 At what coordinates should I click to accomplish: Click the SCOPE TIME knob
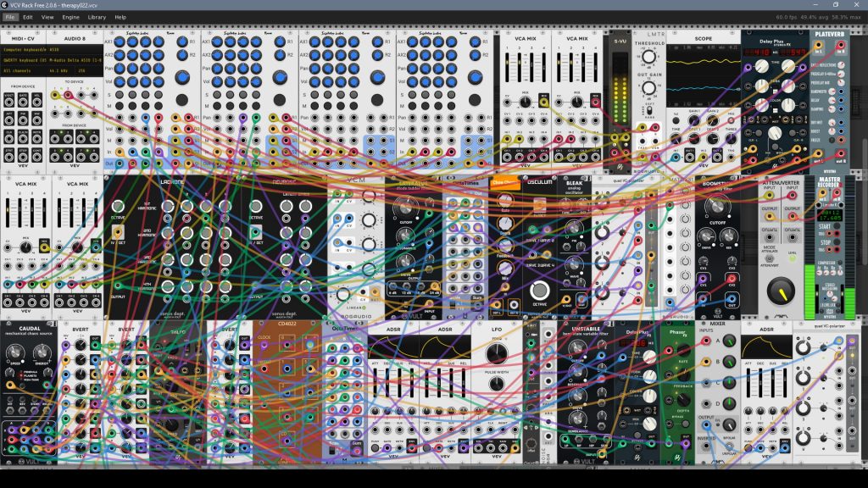[x=676, y=139]
